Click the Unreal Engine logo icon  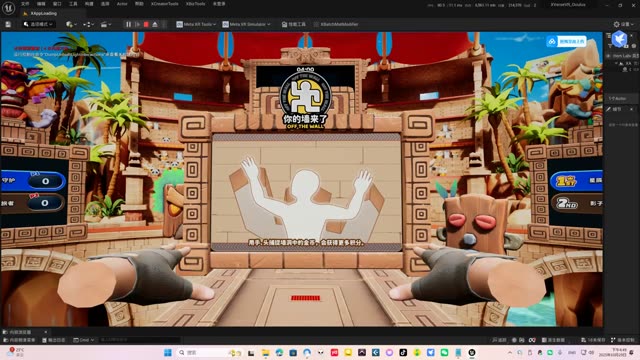pos(8,8)
